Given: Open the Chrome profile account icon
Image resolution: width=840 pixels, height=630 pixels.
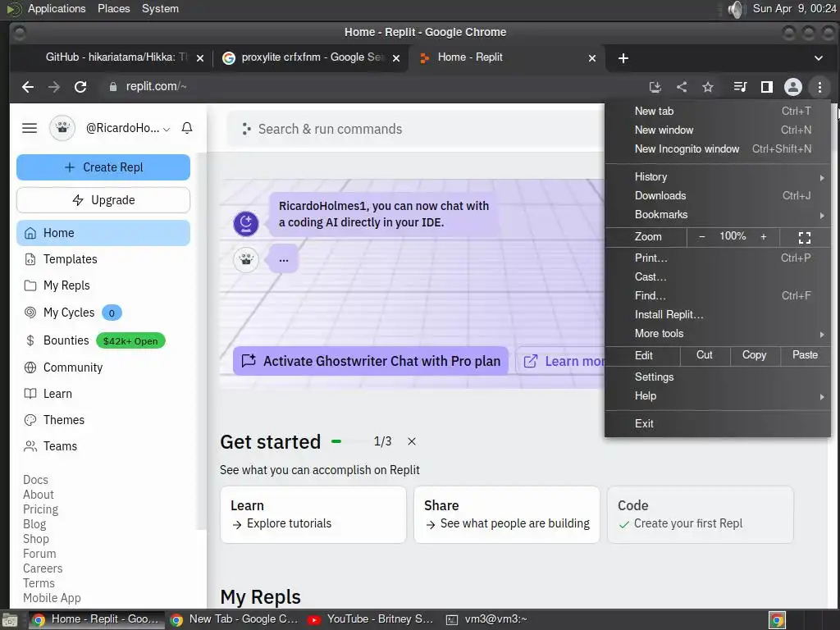Looking at the screenshot, I should [793, 87].
